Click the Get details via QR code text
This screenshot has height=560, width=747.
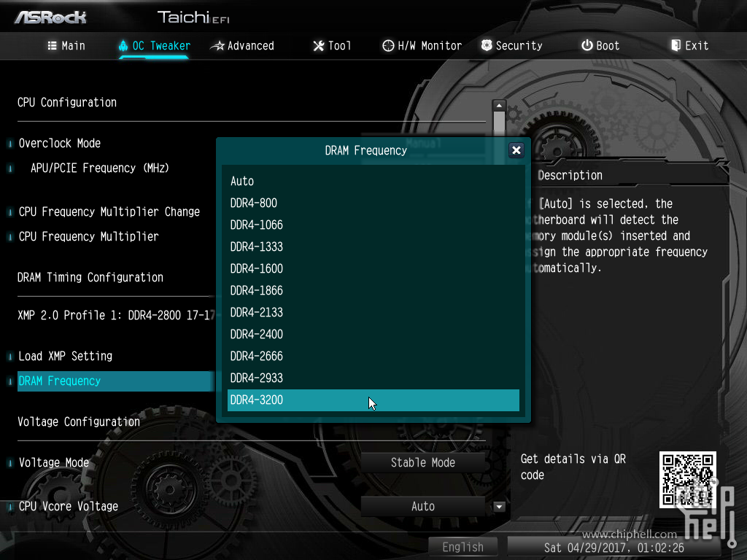573,467
